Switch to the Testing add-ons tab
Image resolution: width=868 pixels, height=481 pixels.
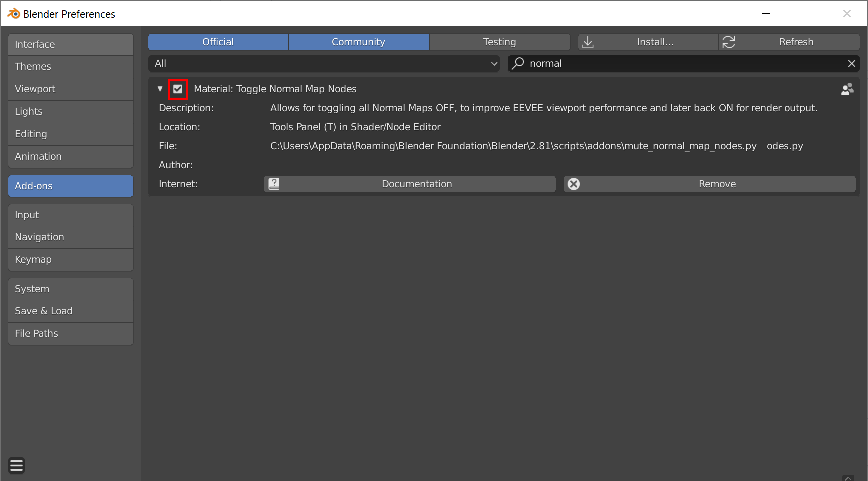coord(499,42)
